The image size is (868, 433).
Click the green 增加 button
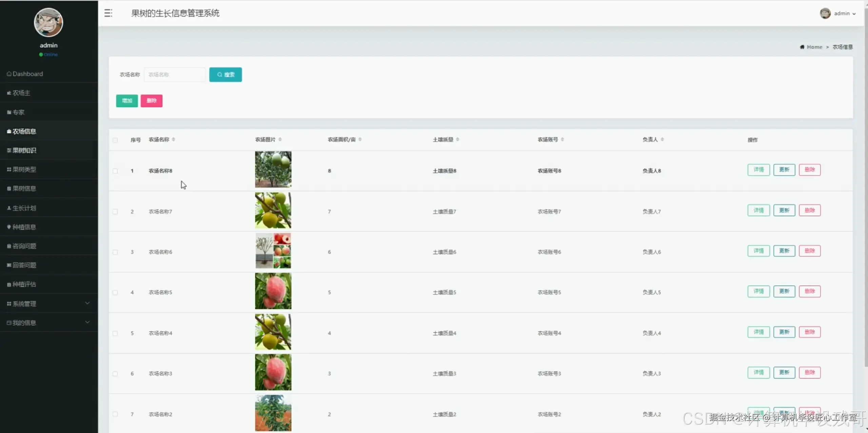127,101
